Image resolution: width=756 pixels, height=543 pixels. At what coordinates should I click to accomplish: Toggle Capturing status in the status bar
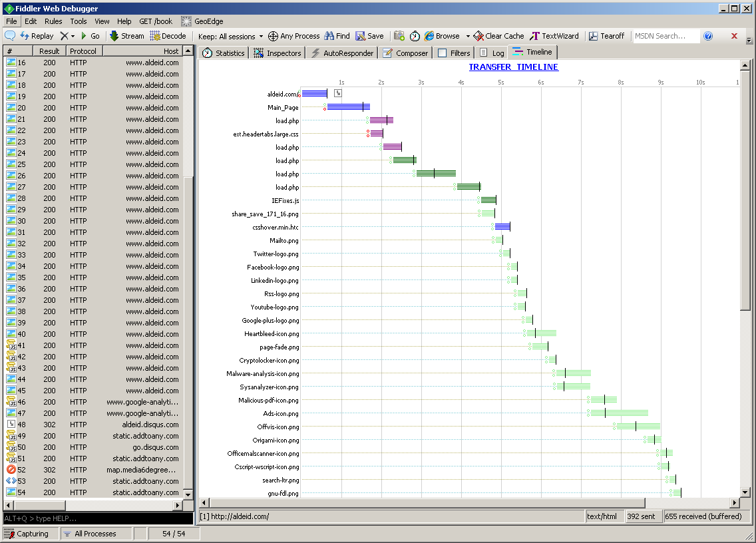pyautogui.click(x=27, y=534)
